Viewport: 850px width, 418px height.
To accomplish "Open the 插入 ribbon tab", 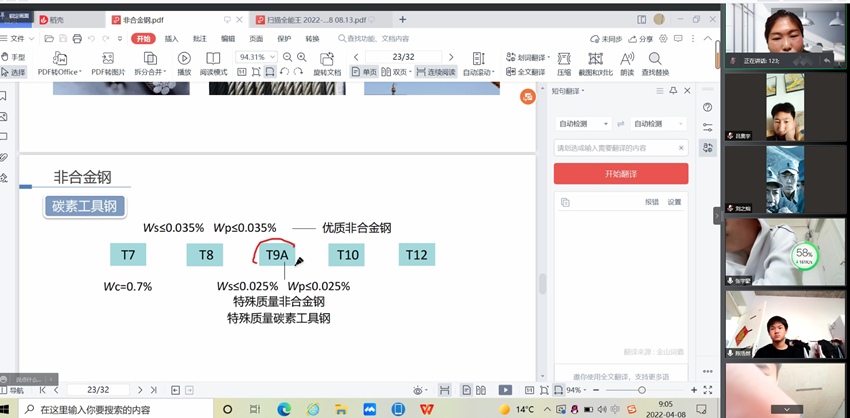I will (172, 38).
